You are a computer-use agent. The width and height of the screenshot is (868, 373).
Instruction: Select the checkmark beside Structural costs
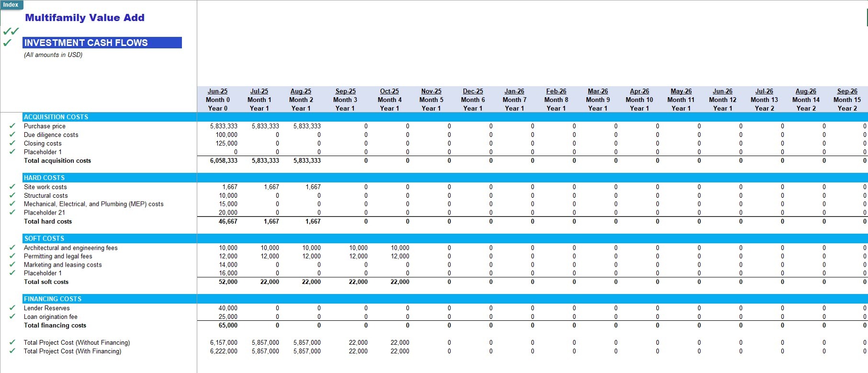(12, 195)
